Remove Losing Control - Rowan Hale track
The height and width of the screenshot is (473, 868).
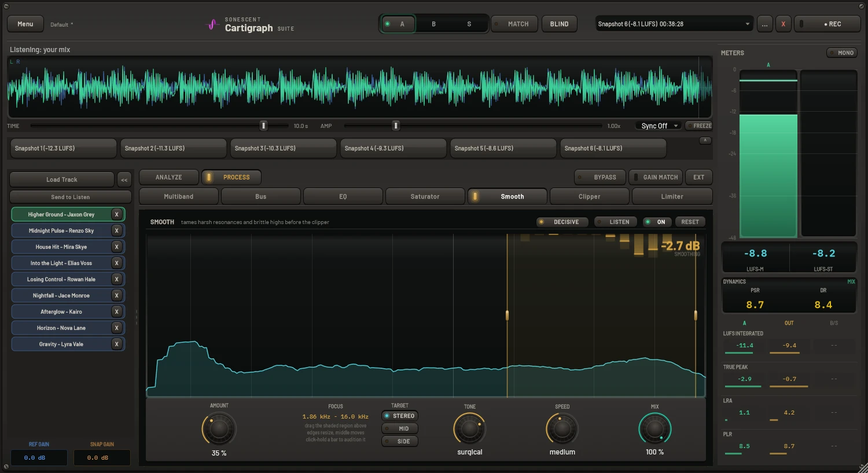pos(116,279)
